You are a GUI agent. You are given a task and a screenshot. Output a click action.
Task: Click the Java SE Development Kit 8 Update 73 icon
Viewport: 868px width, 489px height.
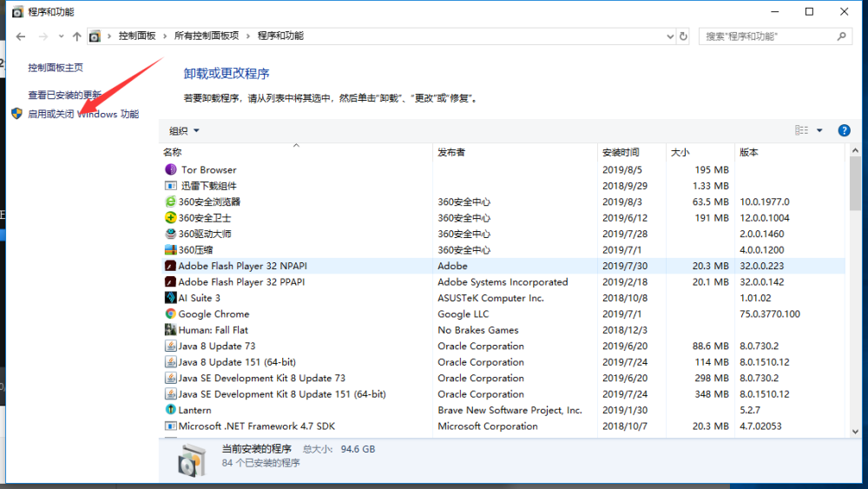170,378
